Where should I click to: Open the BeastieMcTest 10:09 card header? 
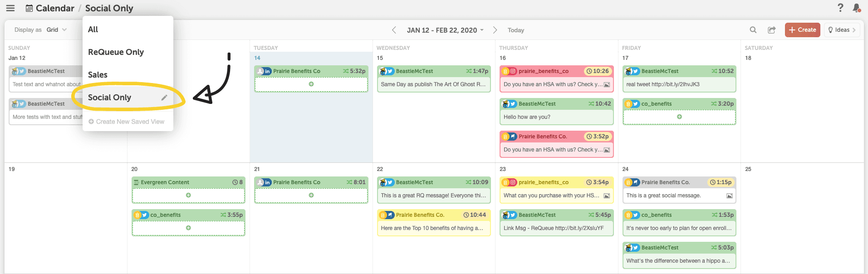434,182
